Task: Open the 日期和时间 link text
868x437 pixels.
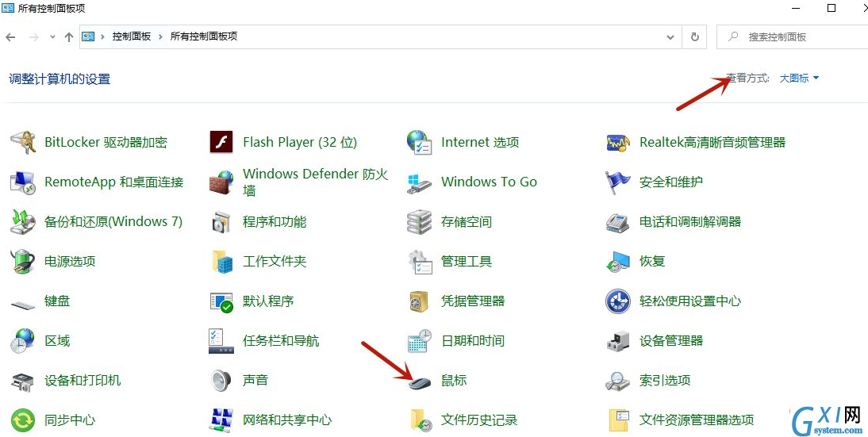Action: (x=473, y=341)
